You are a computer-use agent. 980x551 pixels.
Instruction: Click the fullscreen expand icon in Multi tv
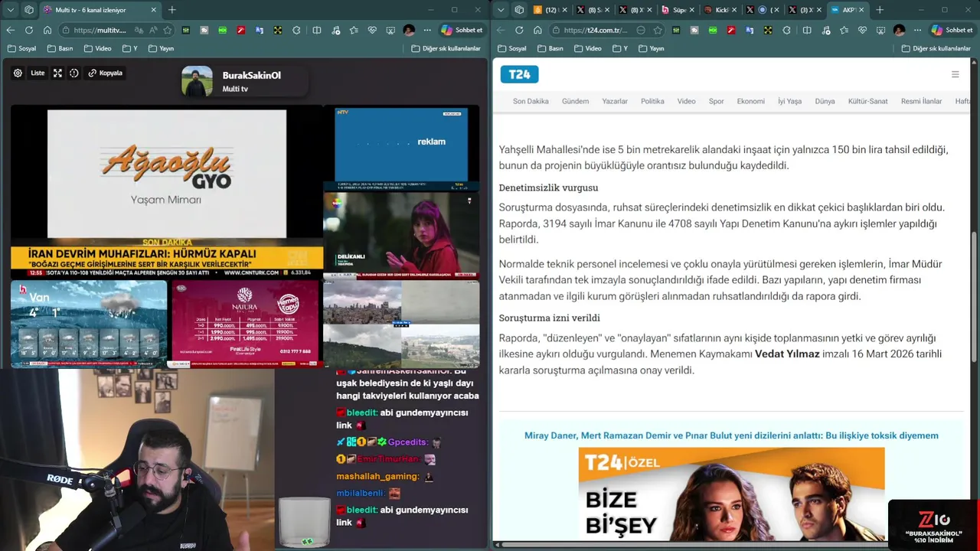click(x=57, y=73)
